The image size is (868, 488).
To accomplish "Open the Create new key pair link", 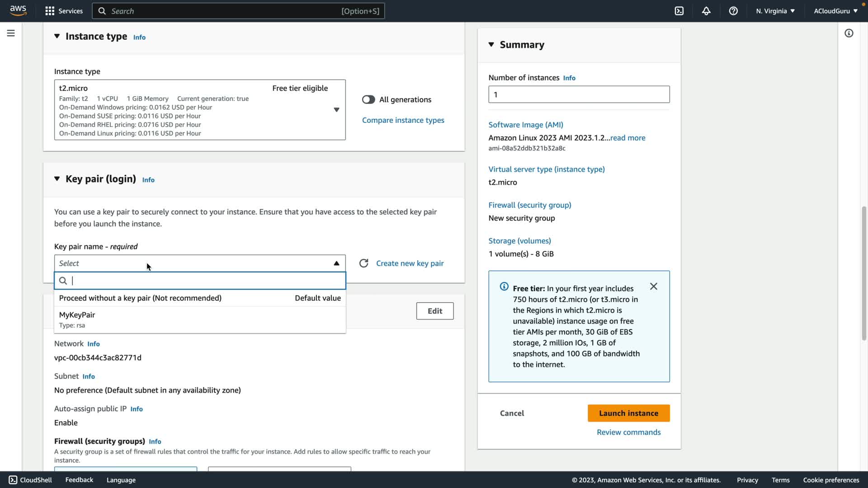I will [x=410, y=263].
